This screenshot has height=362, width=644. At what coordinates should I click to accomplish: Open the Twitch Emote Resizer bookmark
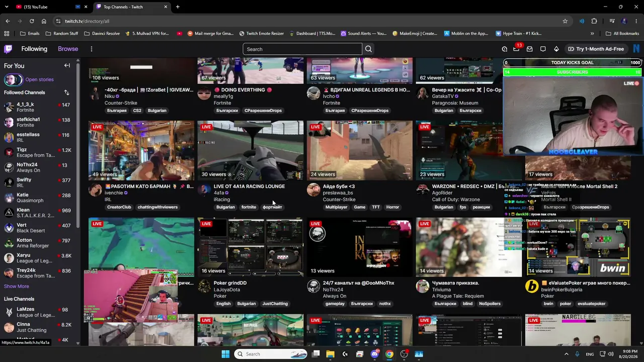point(262,34)
